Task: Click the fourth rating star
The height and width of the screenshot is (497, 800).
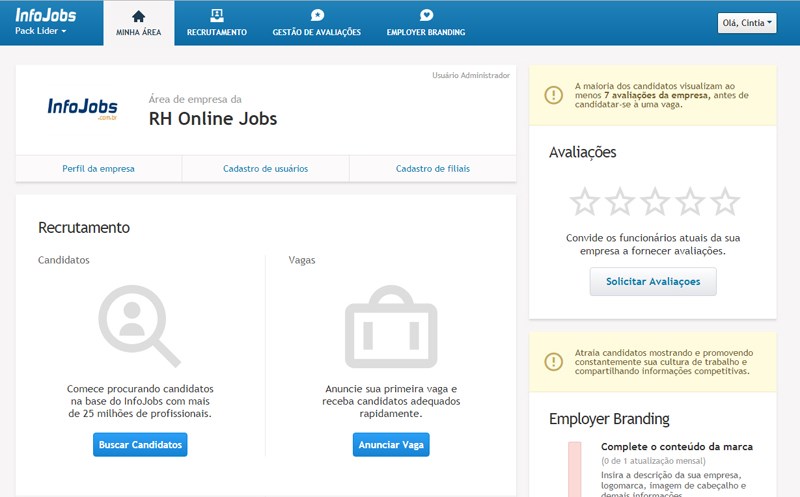Action: [x=690, y=202]
